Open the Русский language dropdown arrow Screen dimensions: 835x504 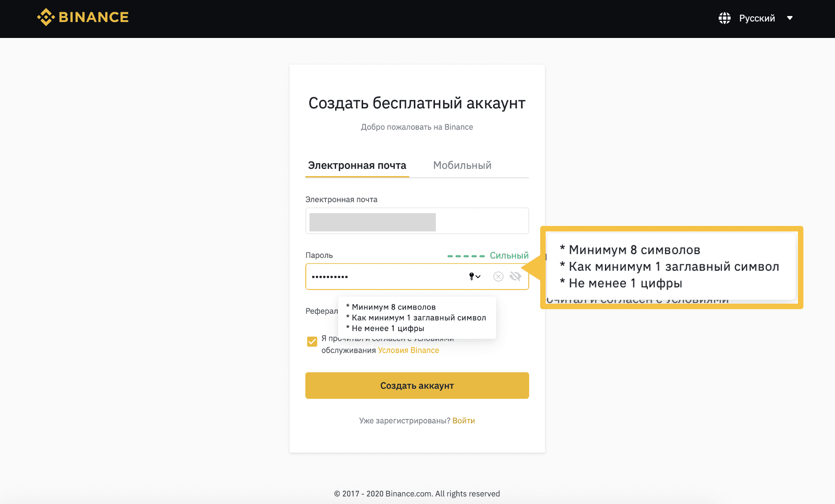tap(790, 18)
